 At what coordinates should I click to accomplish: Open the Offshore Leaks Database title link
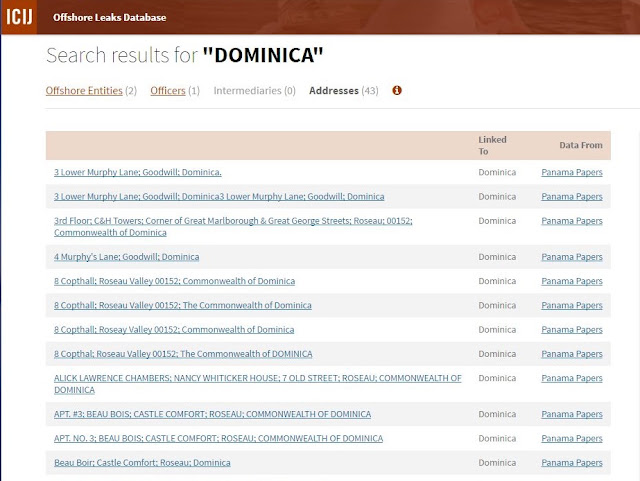(x=109, y=18)
